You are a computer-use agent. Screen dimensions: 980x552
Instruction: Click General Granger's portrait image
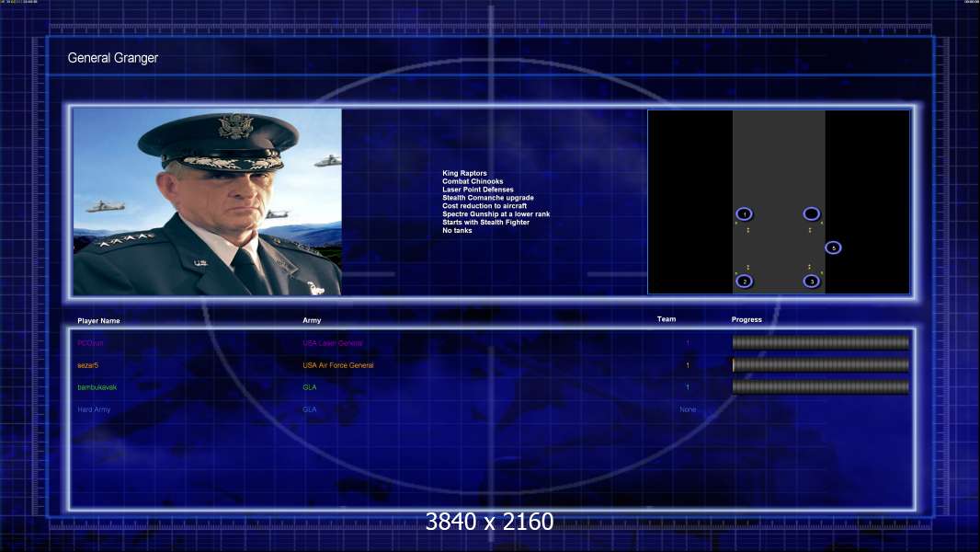pyautogui.click(x=208, y=201)
